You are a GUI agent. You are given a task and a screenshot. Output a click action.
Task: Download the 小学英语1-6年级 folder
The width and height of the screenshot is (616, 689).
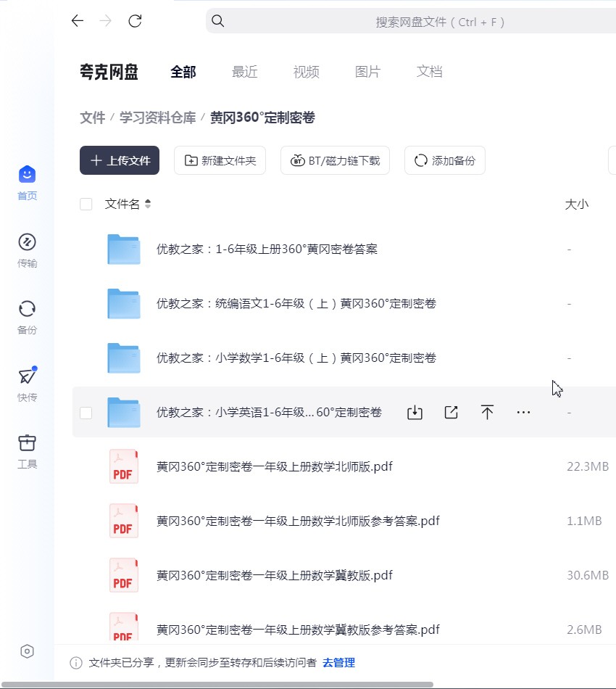coord(415,413)
